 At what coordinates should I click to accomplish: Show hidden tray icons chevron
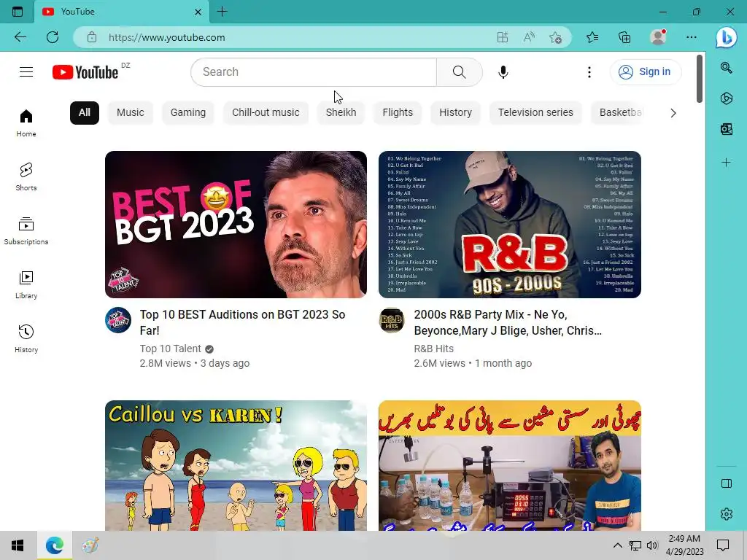[617, 545]
